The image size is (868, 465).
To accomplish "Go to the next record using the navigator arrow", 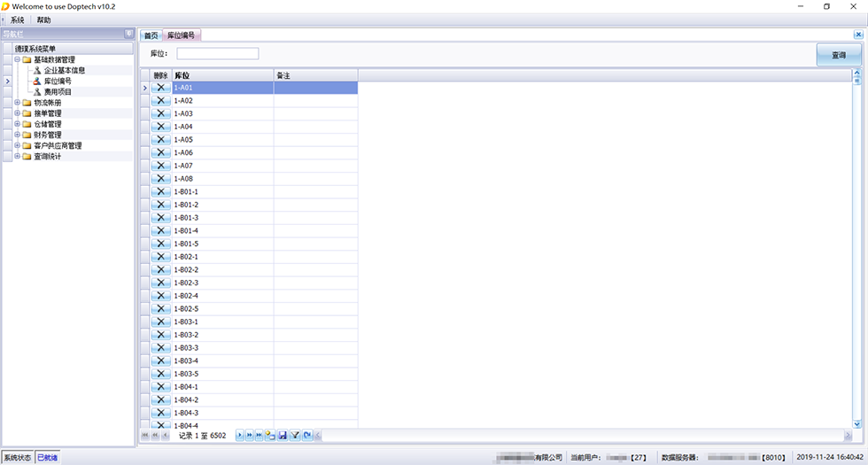I will click(x=239, y=436).
